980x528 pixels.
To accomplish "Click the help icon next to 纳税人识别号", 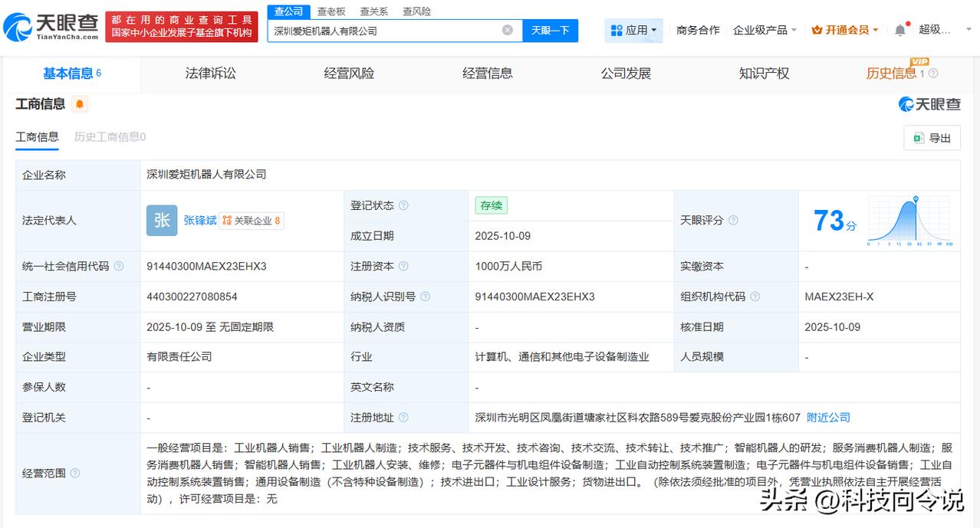I will (x=426, y=297).
